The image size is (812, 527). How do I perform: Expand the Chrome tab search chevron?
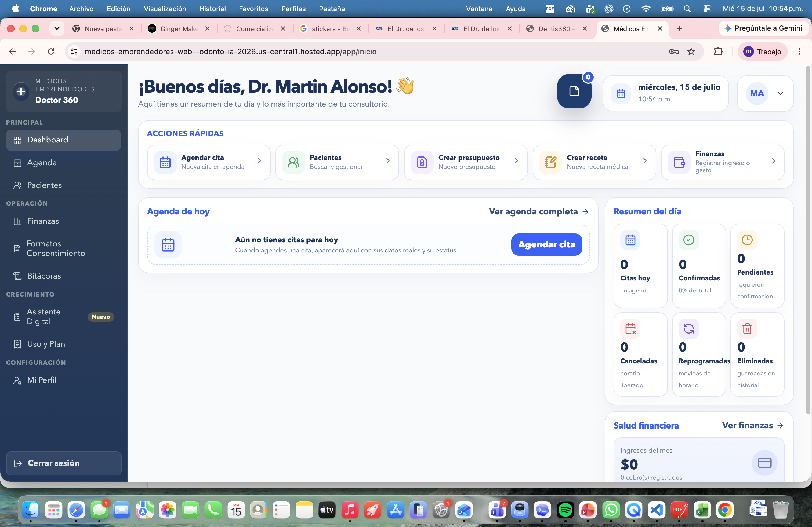[57, 29]
